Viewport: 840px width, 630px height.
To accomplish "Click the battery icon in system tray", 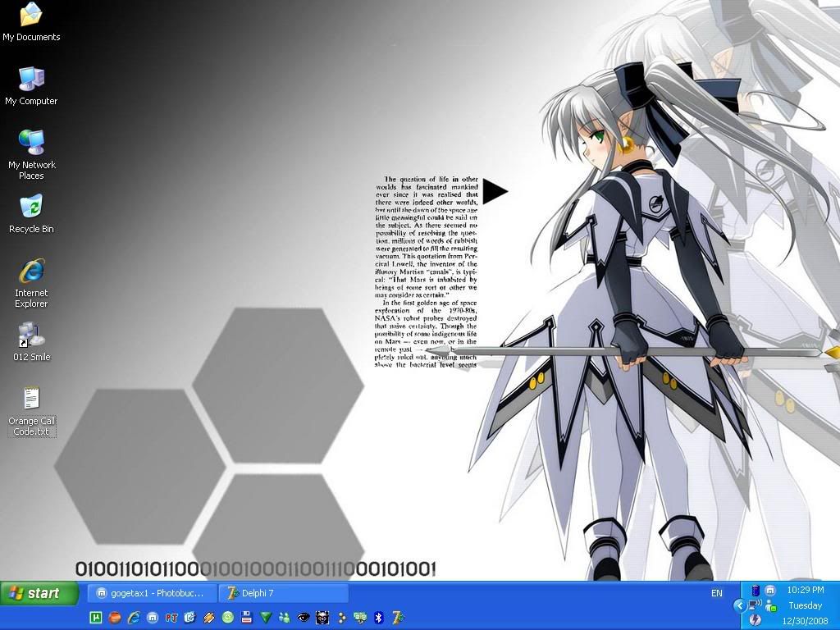I will pos(756,591).
